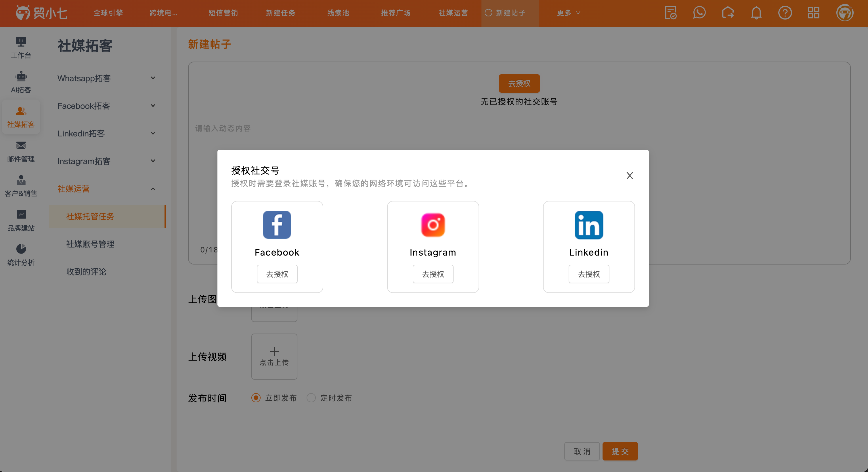Viewport: 868px width, 472px height.
Task: Click 点击上传 video upload box
Action: (274, 356)
